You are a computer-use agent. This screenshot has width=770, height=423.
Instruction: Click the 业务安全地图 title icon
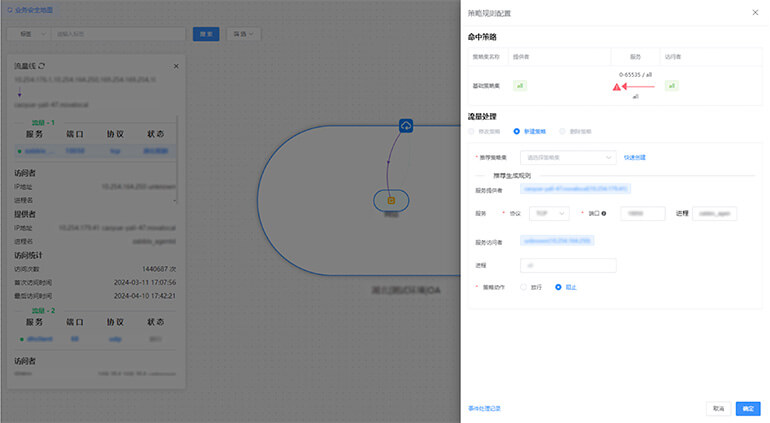10,10
